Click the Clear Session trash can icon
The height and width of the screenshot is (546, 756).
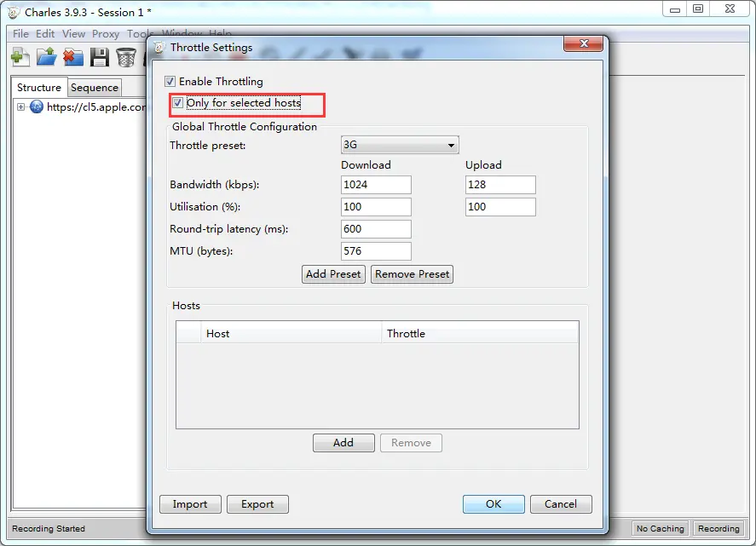[126, 57]
